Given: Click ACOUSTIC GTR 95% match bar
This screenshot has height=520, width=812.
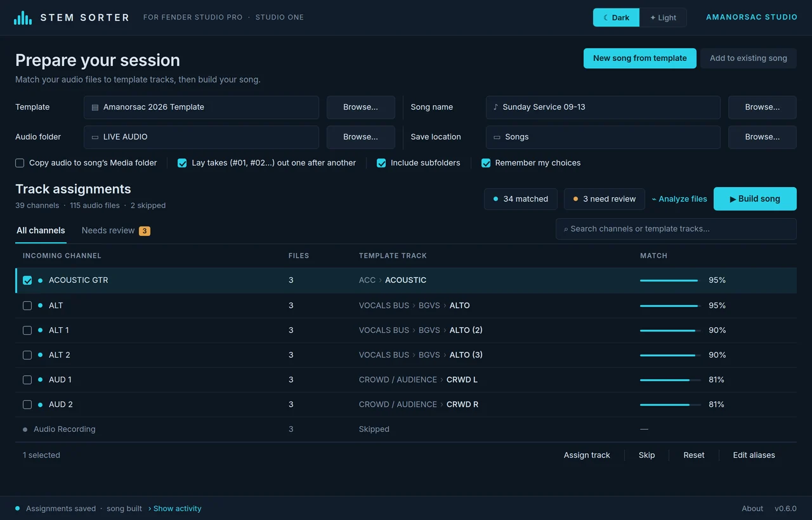Looking at the screenshot, I should coord(671,280).
